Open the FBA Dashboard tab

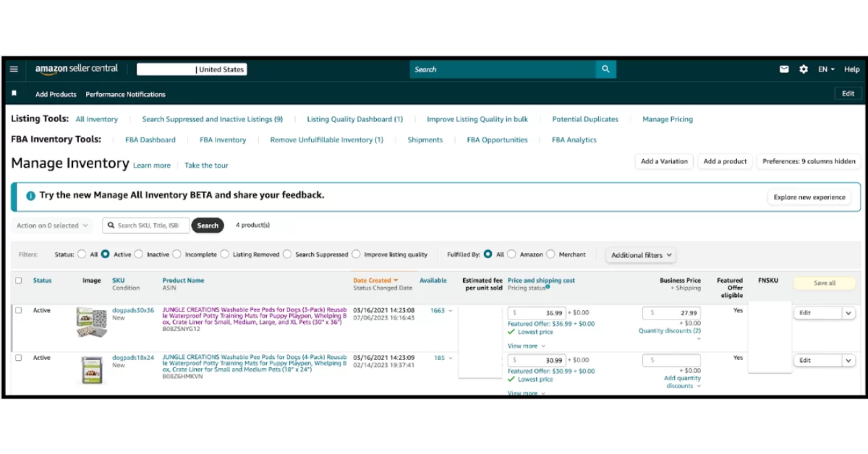tap(150, 140)
